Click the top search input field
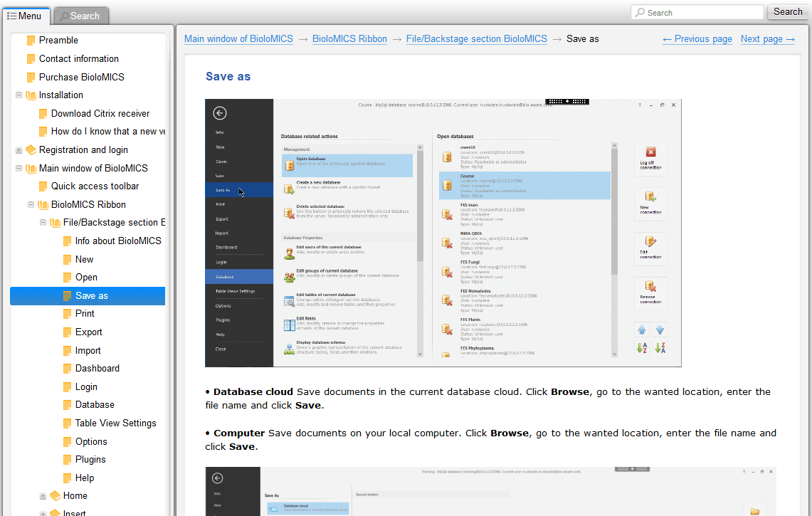This screenshot has width=812, height=516. [x=697, y=12]
